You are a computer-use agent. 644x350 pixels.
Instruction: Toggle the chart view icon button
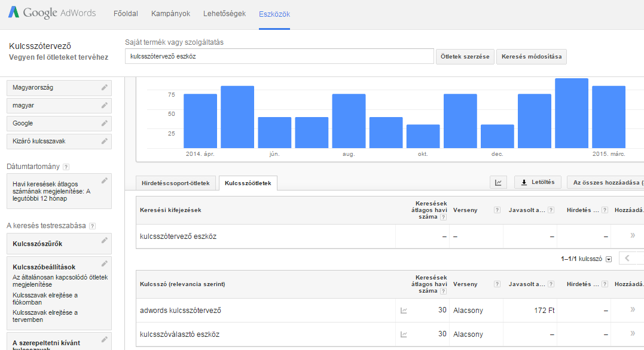tap(498, 183)
